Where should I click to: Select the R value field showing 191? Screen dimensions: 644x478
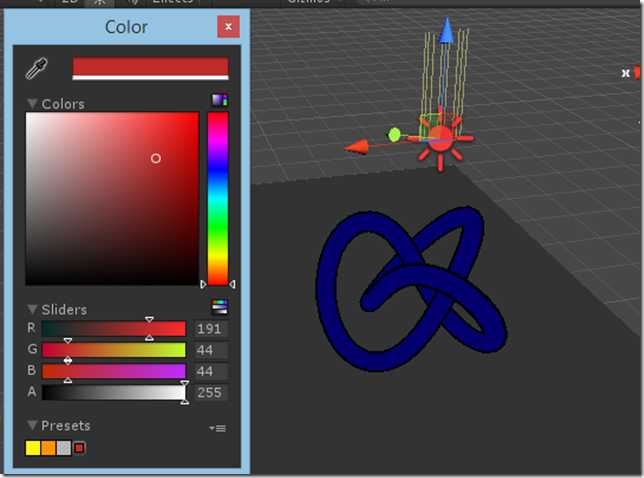(210, 329)
